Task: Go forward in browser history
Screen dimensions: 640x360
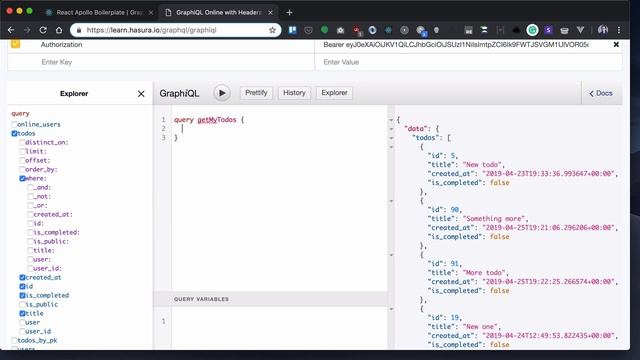Action: coord(27,30)
